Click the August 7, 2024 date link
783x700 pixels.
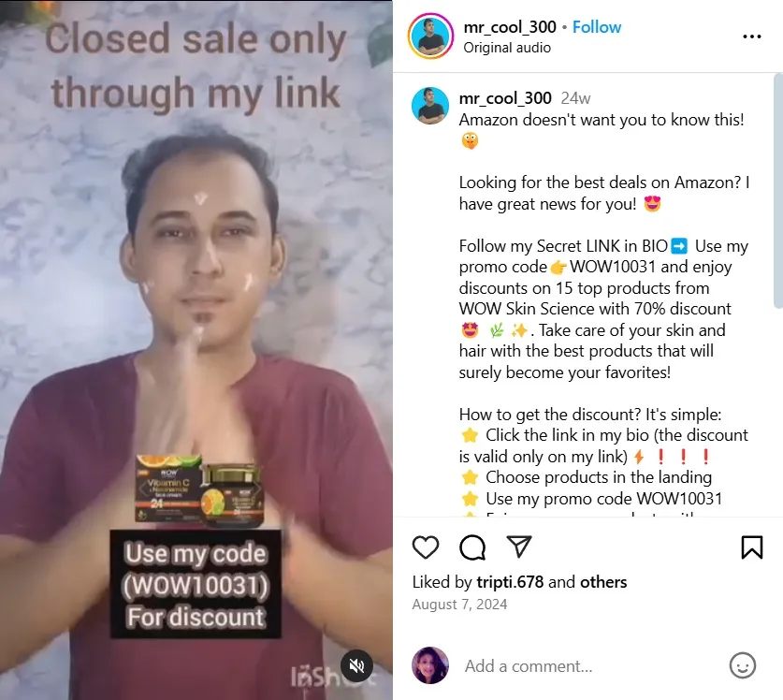(459, 605)
